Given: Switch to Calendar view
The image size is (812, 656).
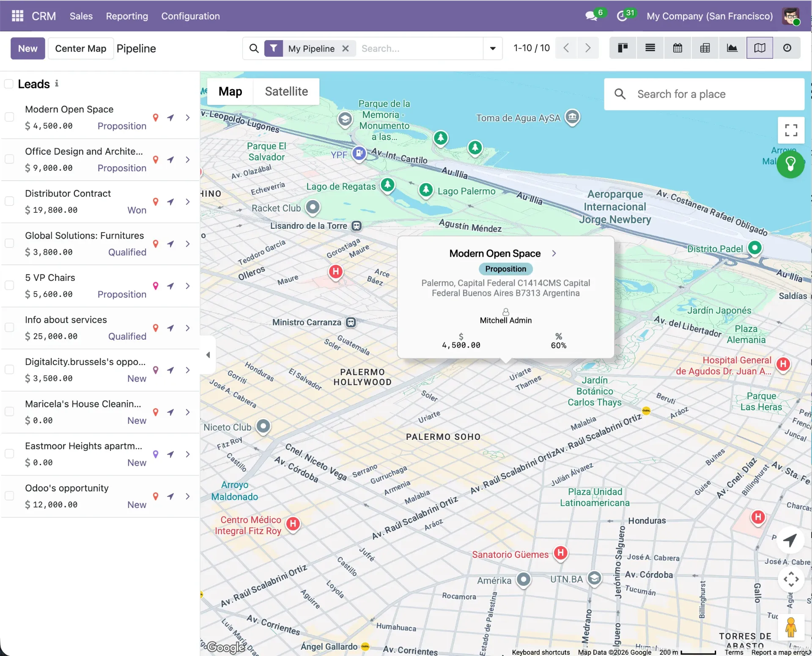Looking at the screenshot, I should (678, 48).
